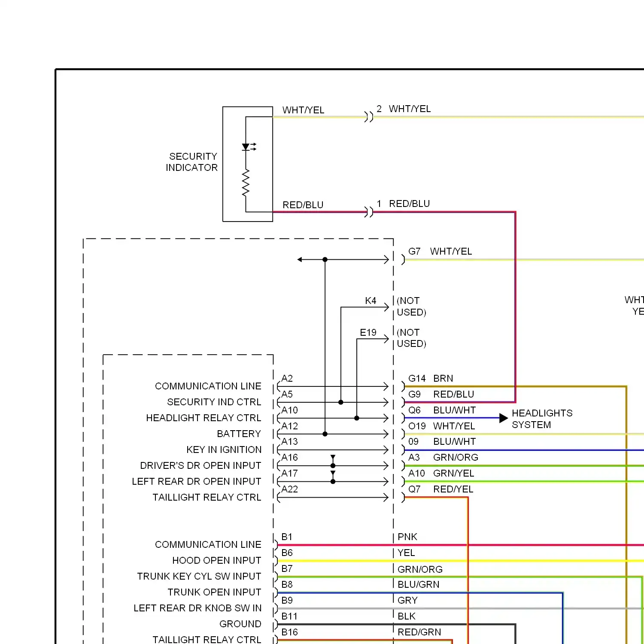Click the black arrowhead pointing to HEADLIGHTS SYSTEM
The image size is (644, 644).
tap(504, 418)
